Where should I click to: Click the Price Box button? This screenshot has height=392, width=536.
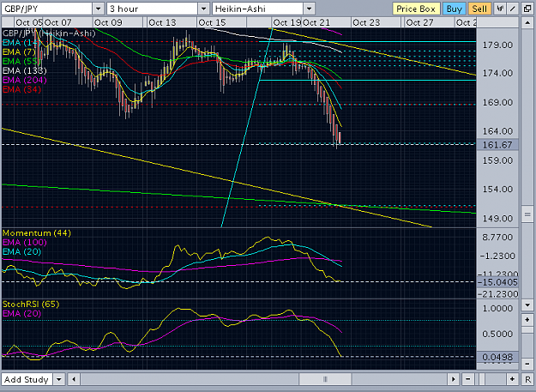(x=416, y=9)
